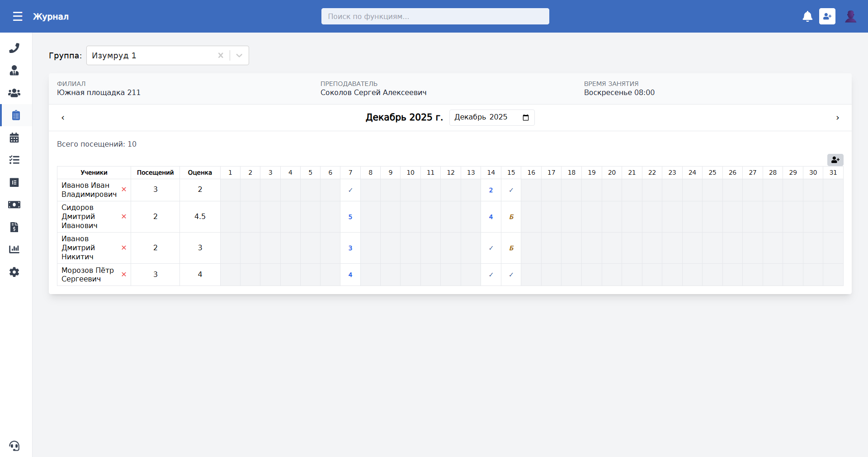This screenshot has height=457, width=868.
Task: Click the add user icon in header
Action: coord(827,17)
